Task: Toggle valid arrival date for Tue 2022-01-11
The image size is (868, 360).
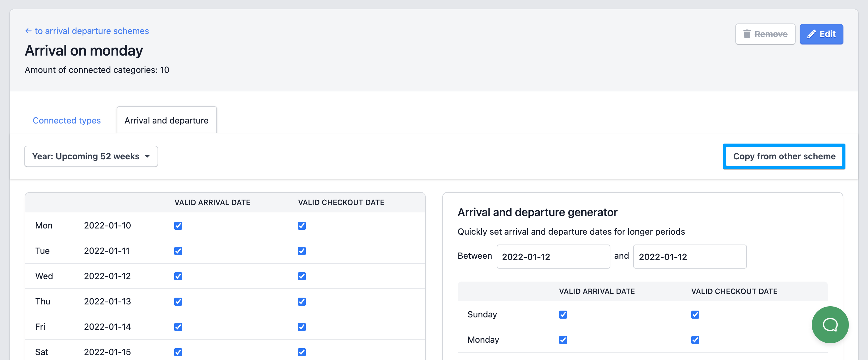Action: point(178,251)
